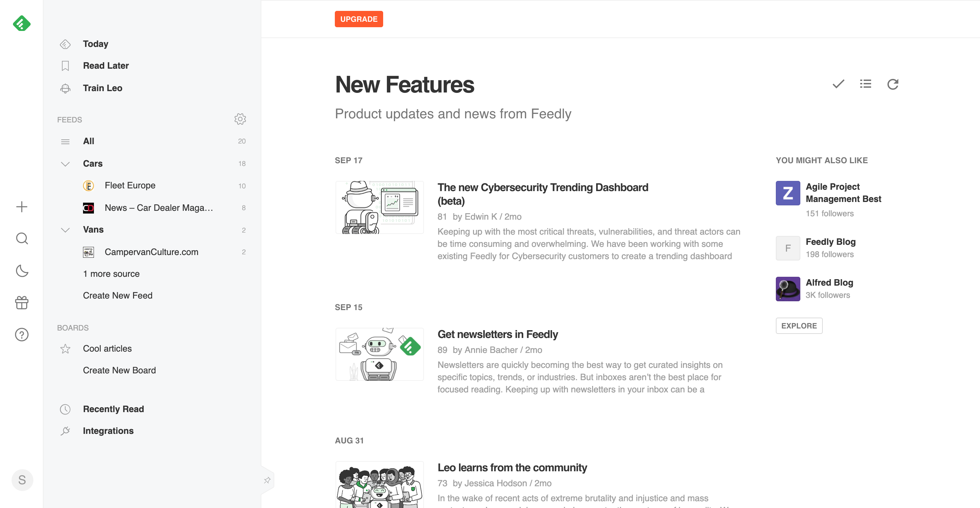This screenshot has width=980, height=508.
Task: Select the Recently Read menu item
Action: pyautogui.click(x=113, y=409)
